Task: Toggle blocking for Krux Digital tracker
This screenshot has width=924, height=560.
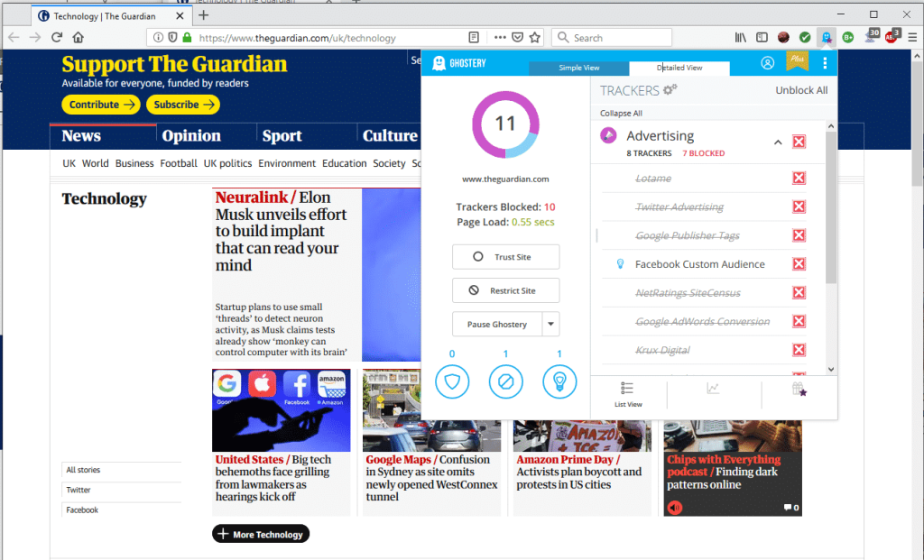Action: (x=799, y=350)
